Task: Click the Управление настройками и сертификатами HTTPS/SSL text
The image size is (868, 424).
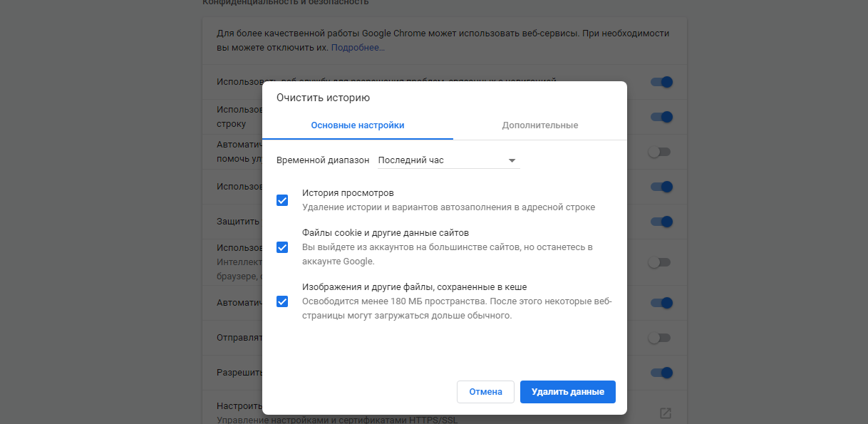Action: [x=336, y=419]
